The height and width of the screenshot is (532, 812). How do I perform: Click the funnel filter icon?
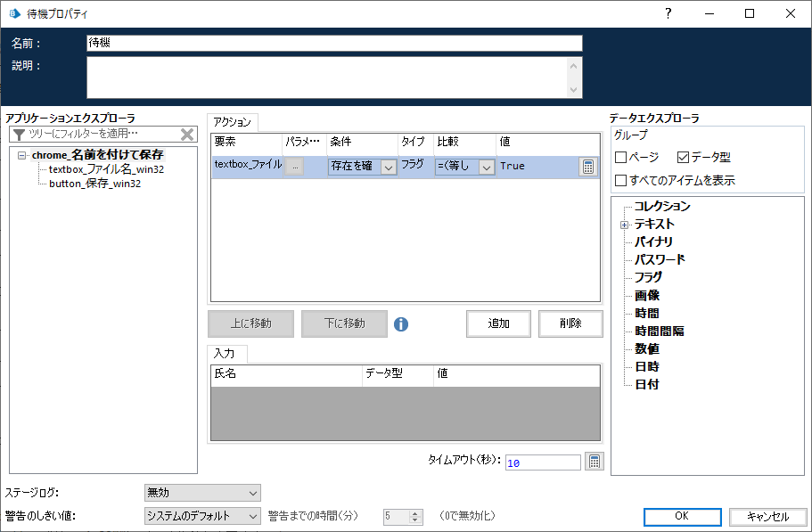[x=19, y=134]
